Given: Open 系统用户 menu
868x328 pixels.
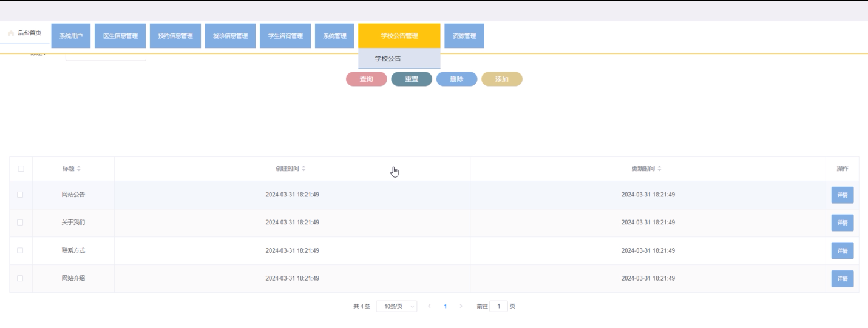Looking at the screenshot, I should (x=71, y=36).
